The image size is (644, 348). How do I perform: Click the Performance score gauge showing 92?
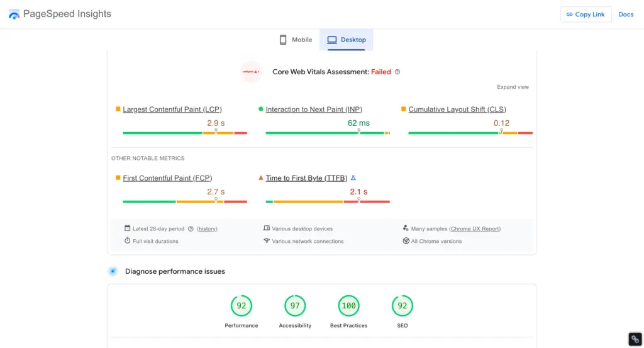click(x=241, y=306)
